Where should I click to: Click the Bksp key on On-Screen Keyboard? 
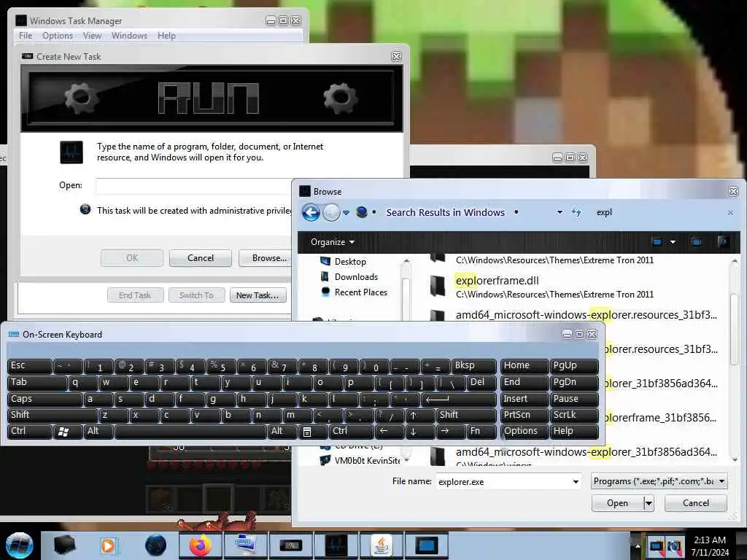473,366
